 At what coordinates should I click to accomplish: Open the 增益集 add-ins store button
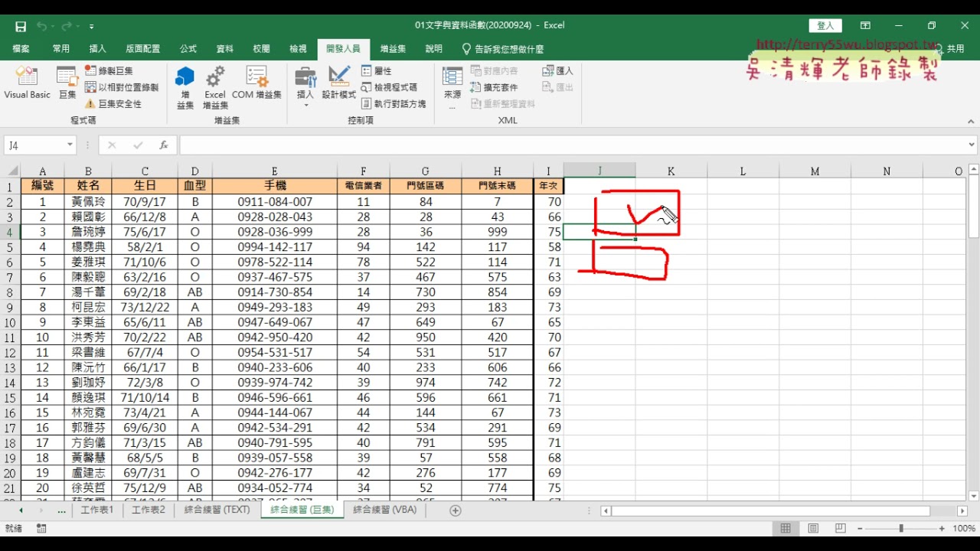point(185,87)
